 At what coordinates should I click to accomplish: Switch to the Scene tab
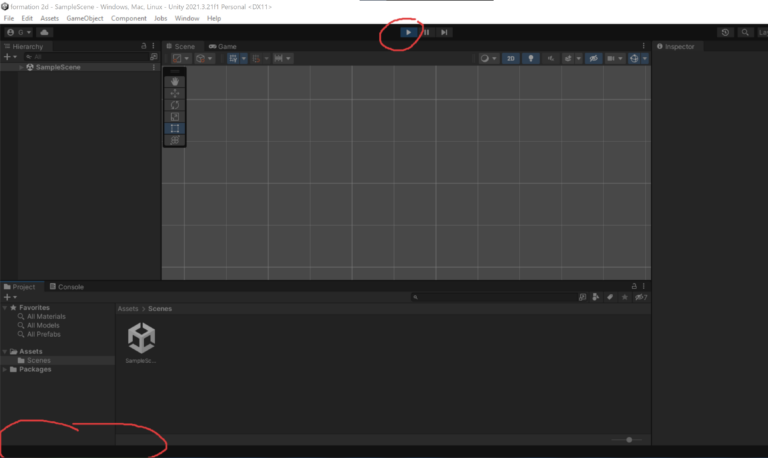click(x=181, y=46)
